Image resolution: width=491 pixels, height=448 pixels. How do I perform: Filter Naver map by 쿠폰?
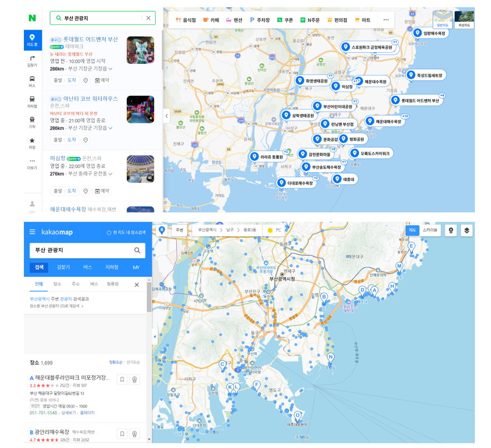(285, 20)
